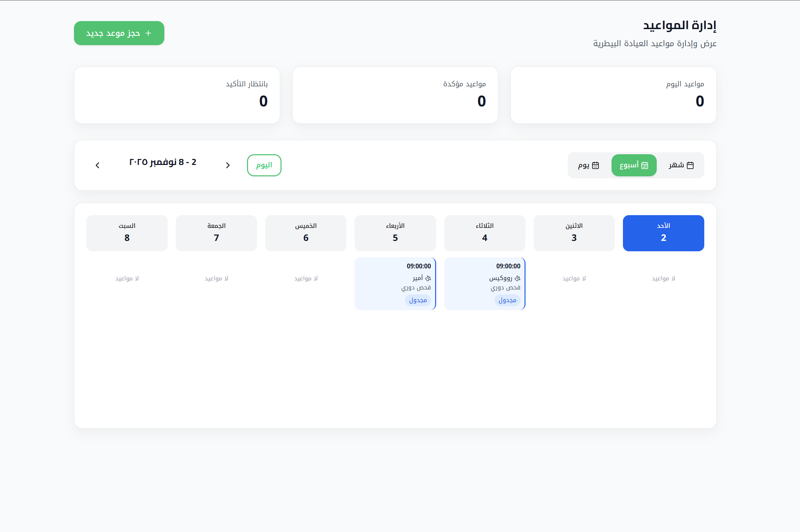Click the plus icon on new booking button

click(x=148, y=33)
